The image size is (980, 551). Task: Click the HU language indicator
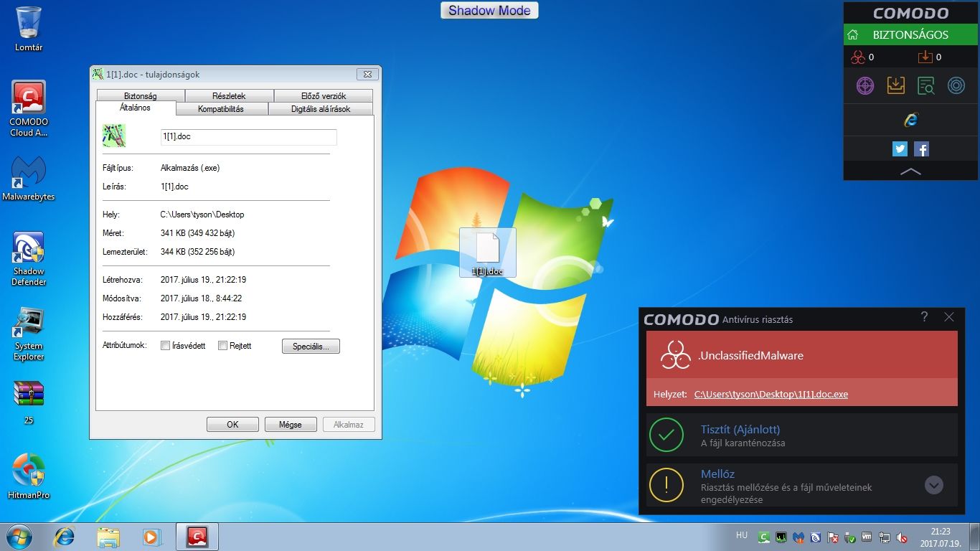click(741, 535)
